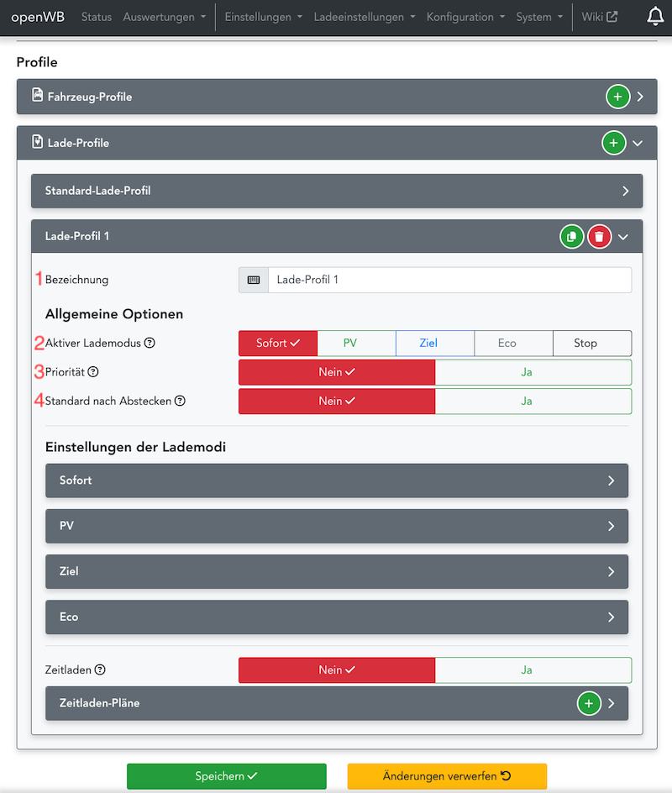Show help icon next to Priorität
This screenshot has width=672, height=793.
tap(93, 371)
